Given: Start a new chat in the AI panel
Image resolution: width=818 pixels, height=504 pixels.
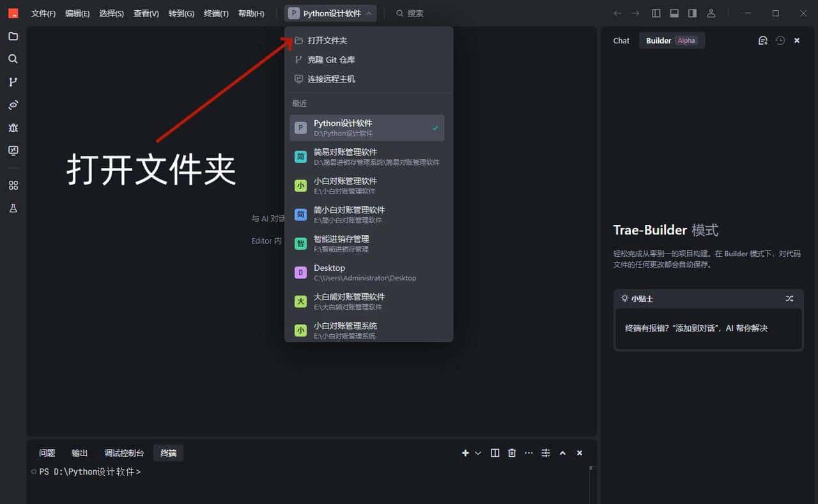Looking at the screenshot, I should click(763, 40).
